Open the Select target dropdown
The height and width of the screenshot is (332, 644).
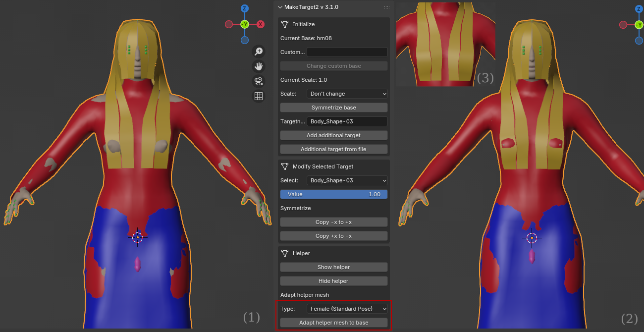[347, 180]
